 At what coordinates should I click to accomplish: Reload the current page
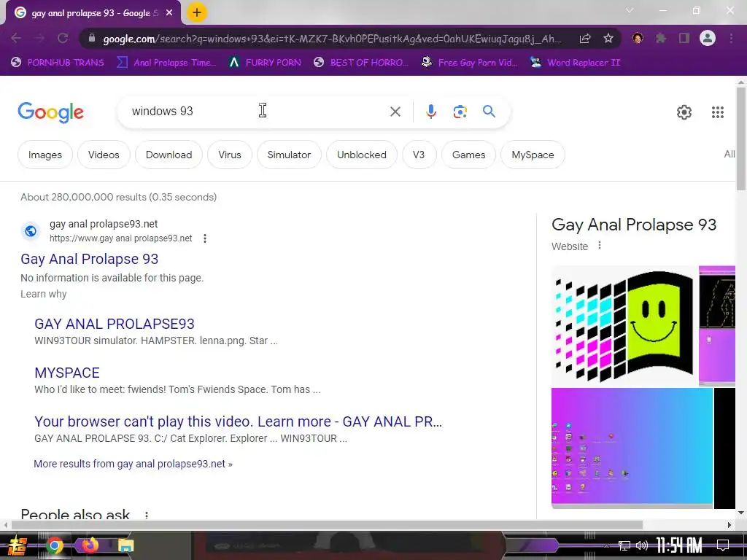(x=63, y=38)
